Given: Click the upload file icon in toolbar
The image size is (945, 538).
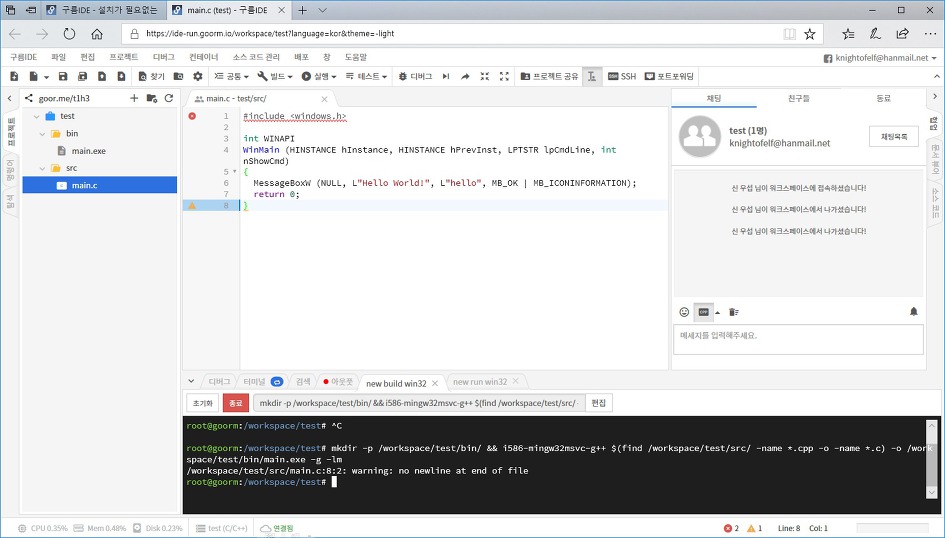Looking at the screenshot, I should (102, 77).
